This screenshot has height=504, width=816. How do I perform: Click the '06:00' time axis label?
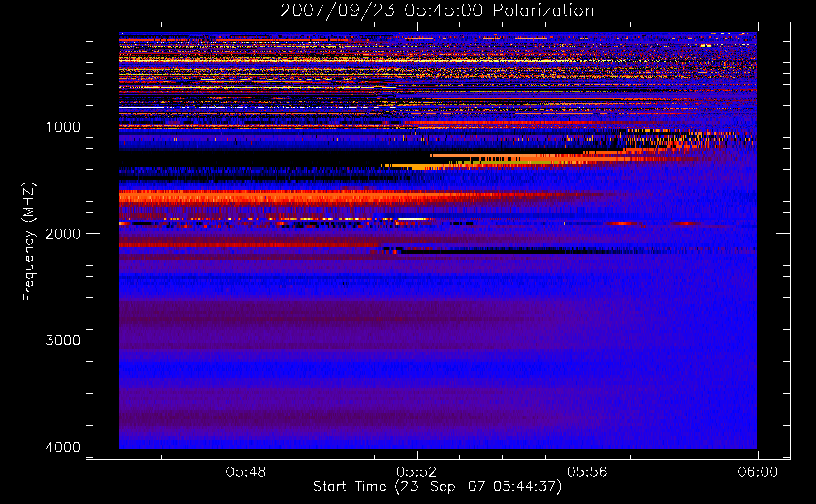tap(757, 472)
